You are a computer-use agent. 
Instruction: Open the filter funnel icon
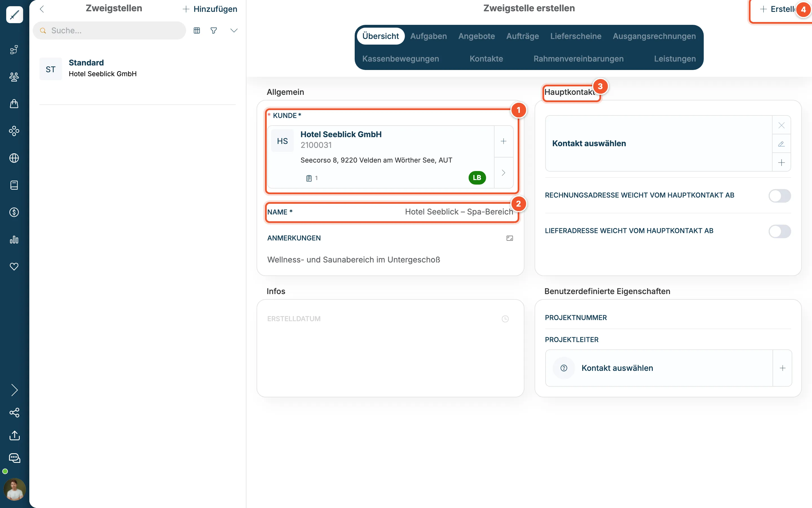point(214,30)
